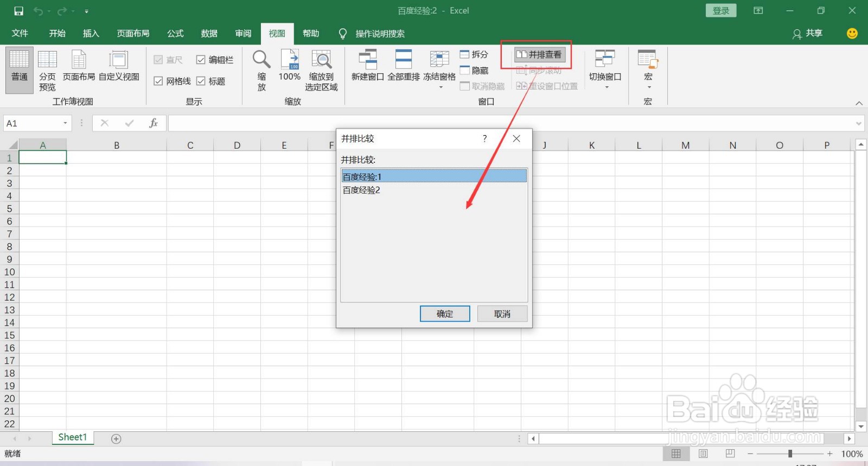Screen dimensions: 868x466
Task: Switch to the Page Layout (页面布局) ribbon tab
Action: [x=133, y=33]
